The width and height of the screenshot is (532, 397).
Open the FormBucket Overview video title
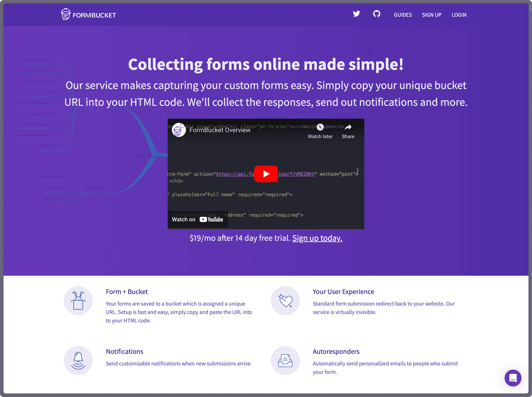(220, 130)
